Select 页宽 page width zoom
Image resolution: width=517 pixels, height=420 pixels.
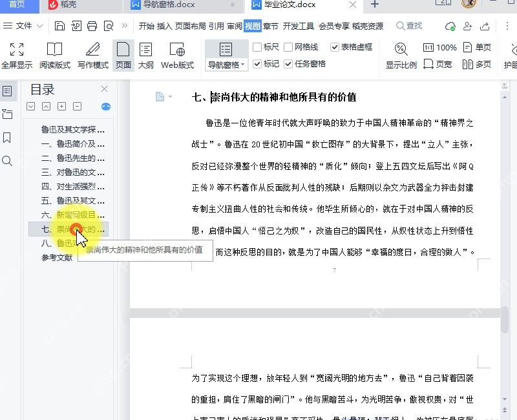(x=438, y=64)
